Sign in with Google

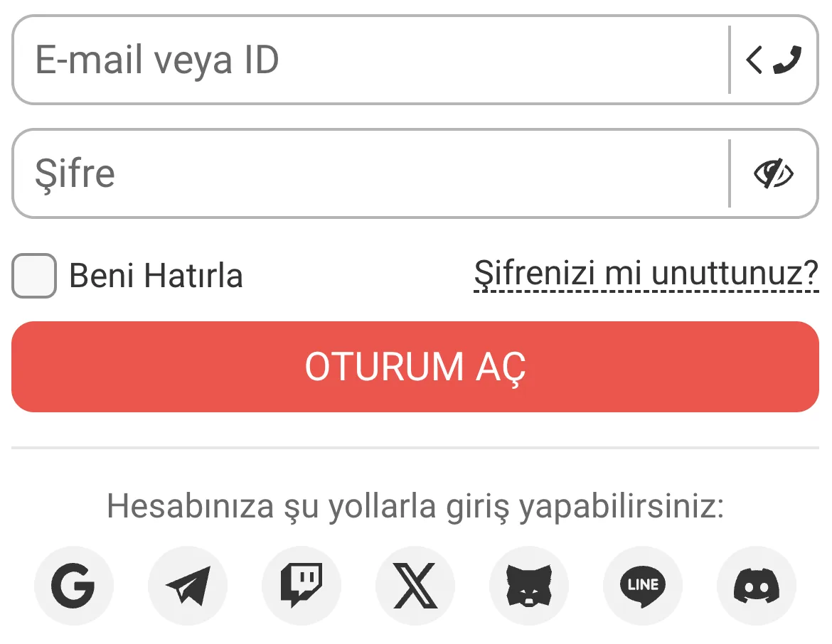[74, 585]
